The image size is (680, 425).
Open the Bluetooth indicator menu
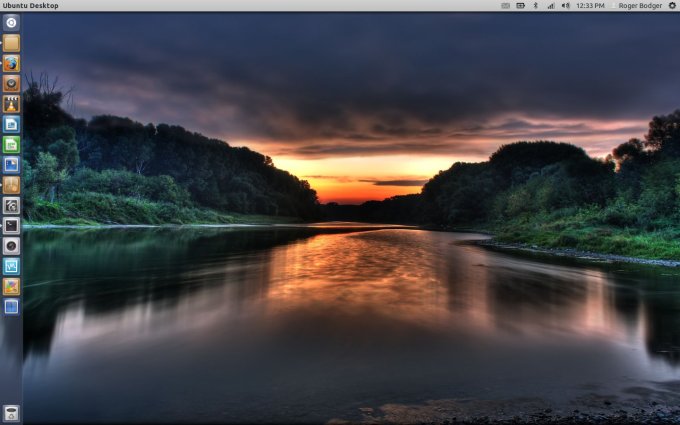click(536, 6)
